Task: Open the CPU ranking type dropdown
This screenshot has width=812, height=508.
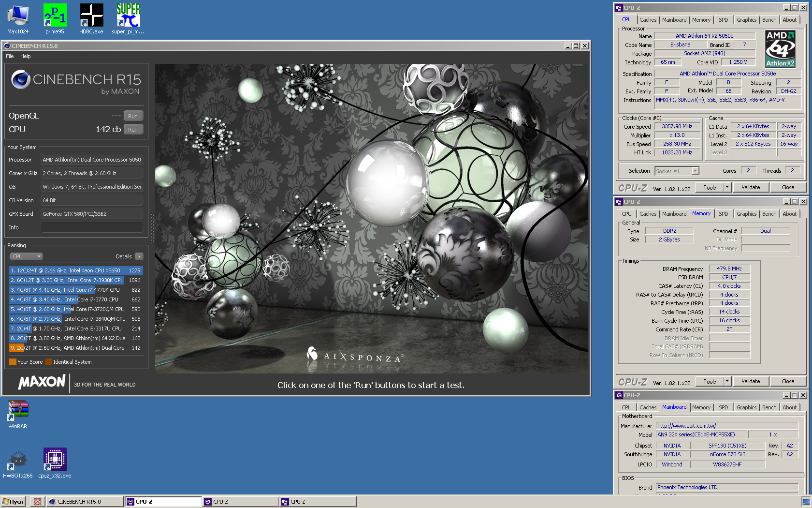Action: [26, 256]
